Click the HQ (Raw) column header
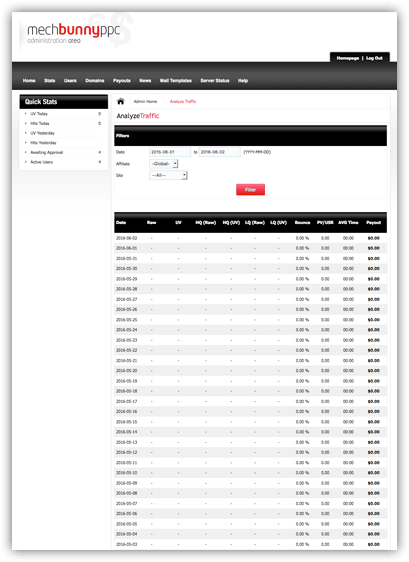The width and height of the screenshot is (409, 562). coord(205,223)
